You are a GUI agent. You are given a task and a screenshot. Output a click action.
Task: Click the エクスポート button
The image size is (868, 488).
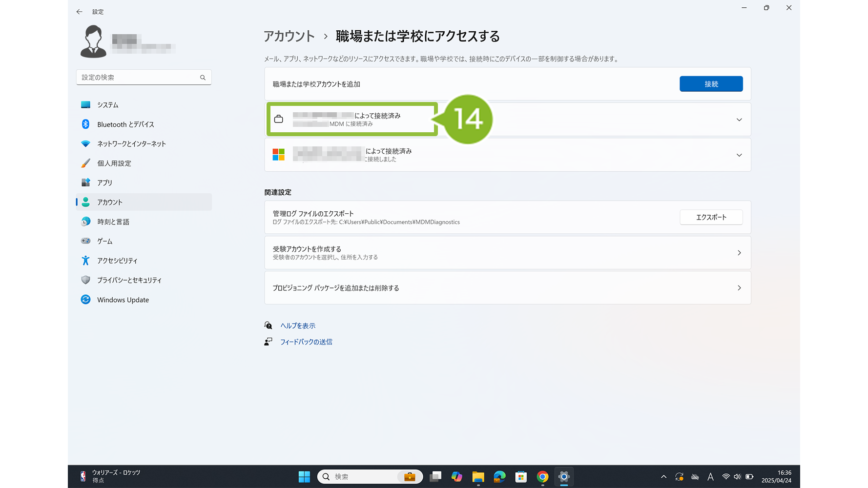tap(711, 217)
